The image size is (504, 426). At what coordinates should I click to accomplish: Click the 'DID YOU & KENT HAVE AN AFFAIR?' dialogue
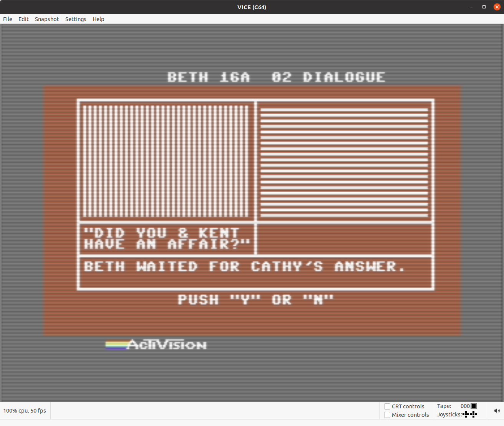(x=167, y=239)
